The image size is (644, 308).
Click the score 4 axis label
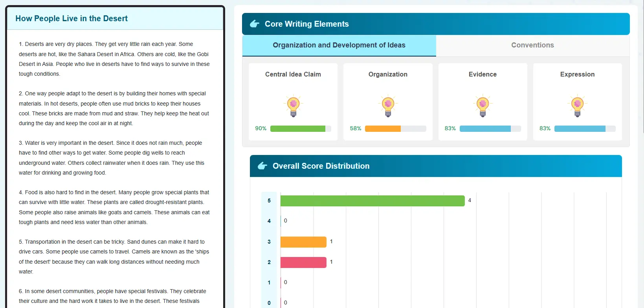coord(269,221)
